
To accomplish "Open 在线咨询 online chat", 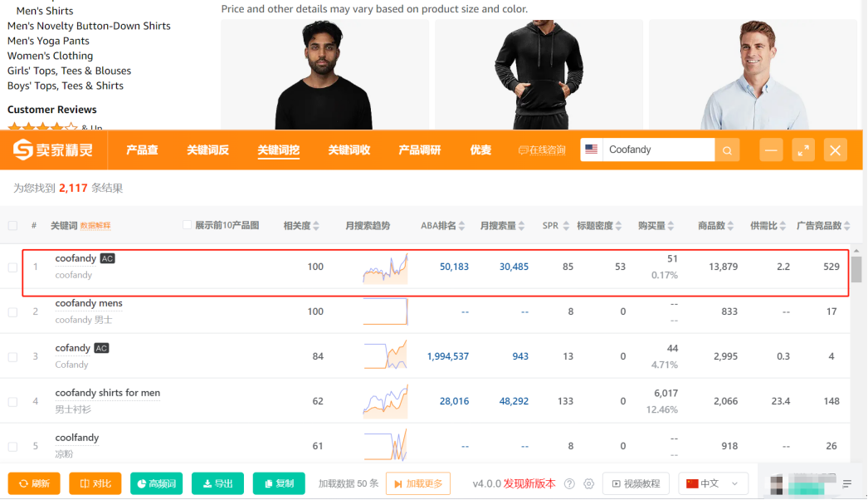I will [x=542, y=150].
